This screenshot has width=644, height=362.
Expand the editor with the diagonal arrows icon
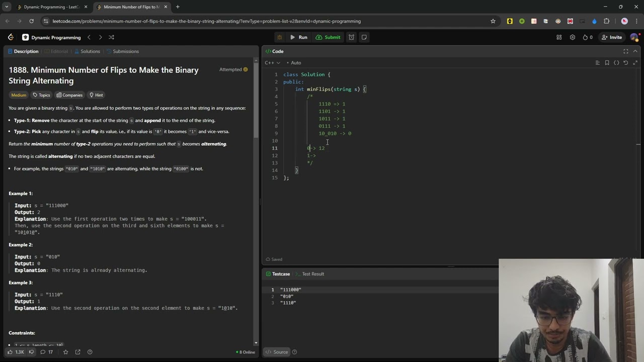click(x=635, y=63)
